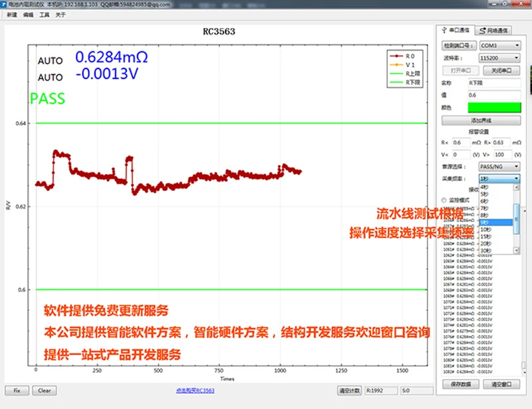Switch to the 串口通信 tab
This screenshot has height=409, width=532.
coord(456,30)
